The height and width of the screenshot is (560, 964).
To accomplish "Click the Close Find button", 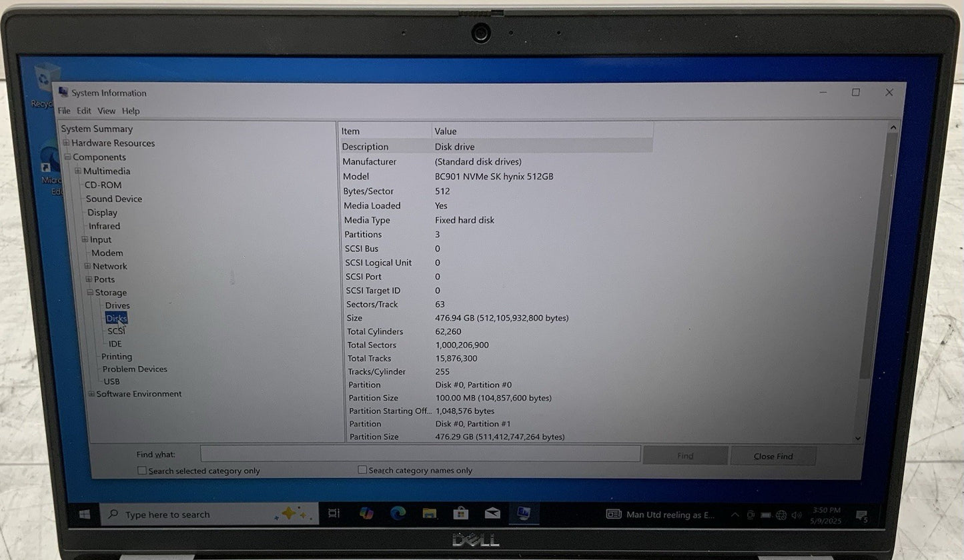I will 773,456.
